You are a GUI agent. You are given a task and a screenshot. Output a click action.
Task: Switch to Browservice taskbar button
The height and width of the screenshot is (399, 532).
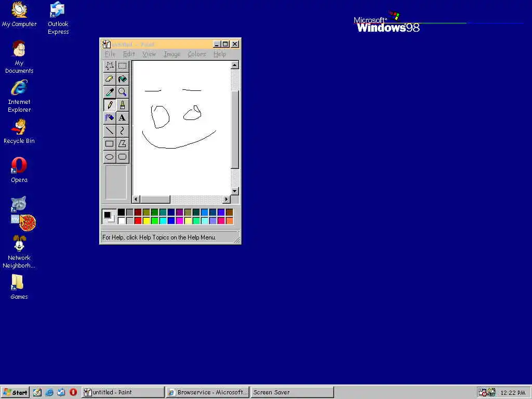[208, 392]
